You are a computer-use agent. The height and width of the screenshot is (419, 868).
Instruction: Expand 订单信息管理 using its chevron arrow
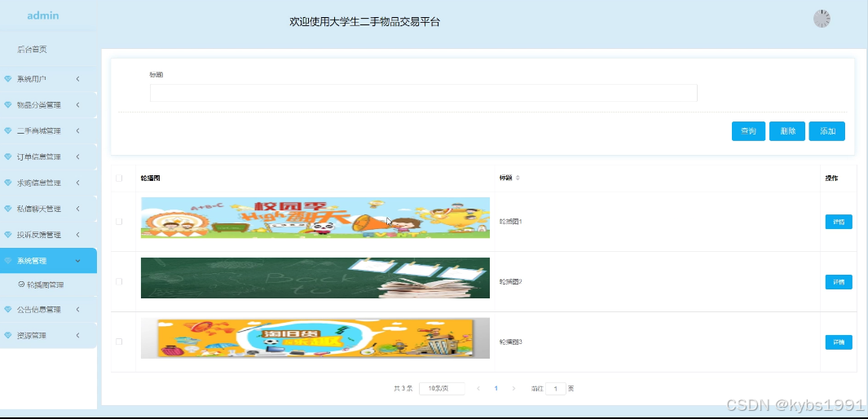pyautogui.click(x=78, y=157)
